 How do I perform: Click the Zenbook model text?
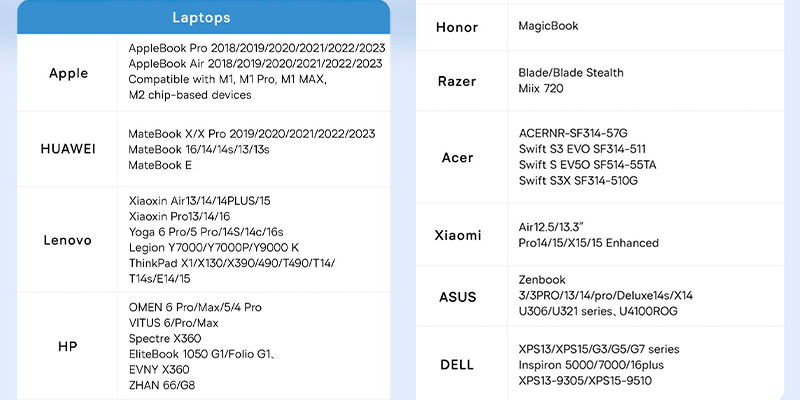[x=542, y=280]
